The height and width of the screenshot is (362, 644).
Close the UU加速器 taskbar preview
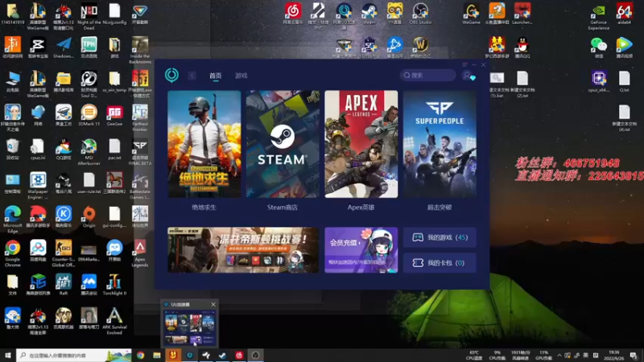[213, 305]
